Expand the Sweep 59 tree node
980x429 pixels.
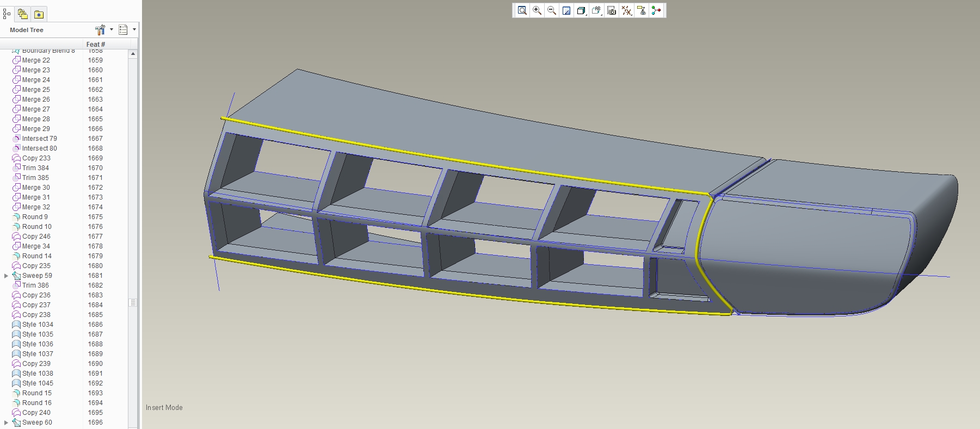tap(6, 276)
